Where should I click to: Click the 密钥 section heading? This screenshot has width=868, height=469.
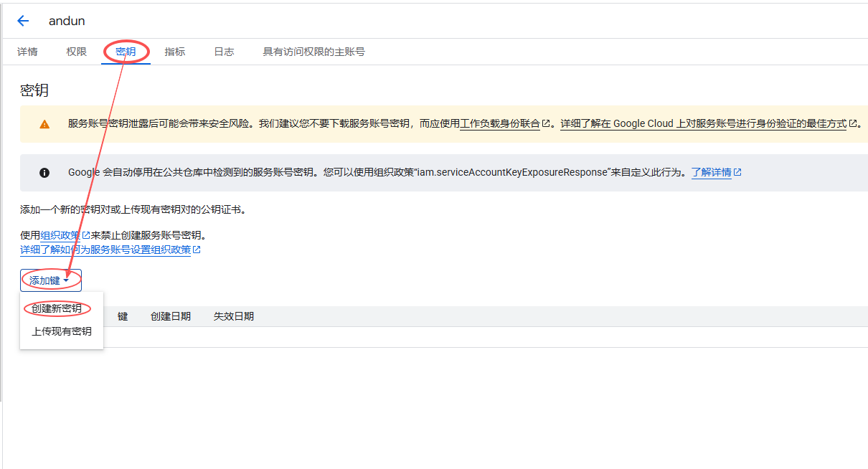coord(34,90)
